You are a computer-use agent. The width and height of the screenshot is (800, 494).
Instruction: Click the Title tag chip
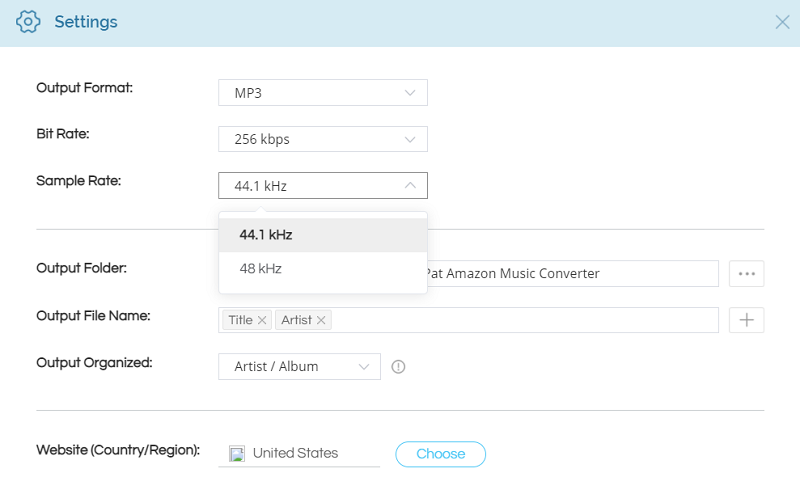[240, 320]
